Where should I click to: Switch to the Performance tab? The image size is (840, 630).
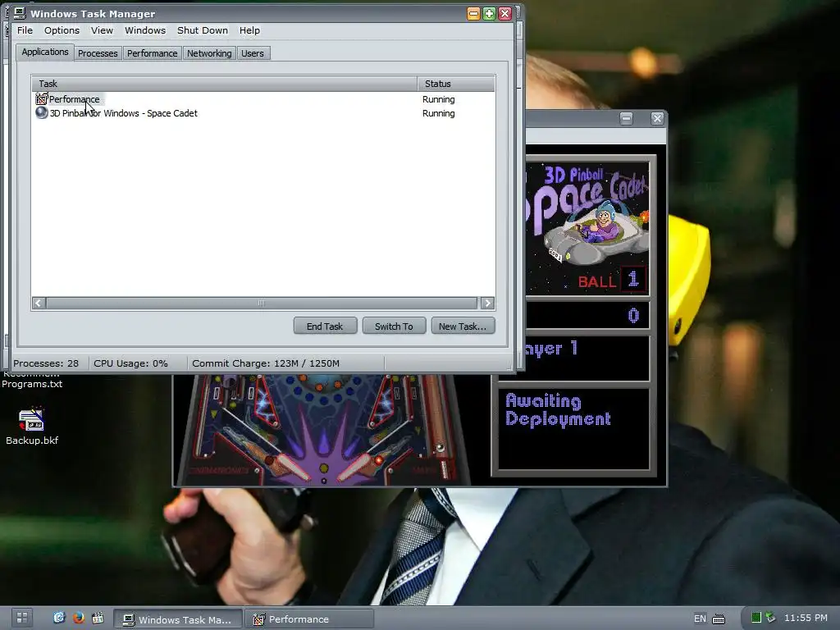point(152,53)
